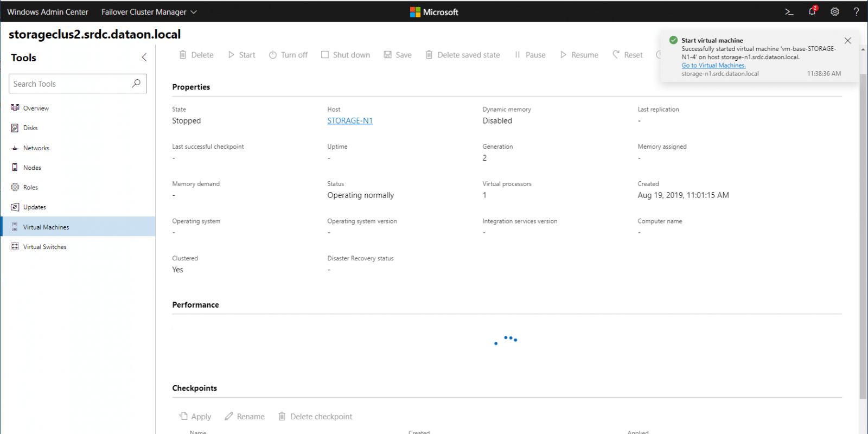
Task: Open settings gear icon in header
Action: point(835,11)
